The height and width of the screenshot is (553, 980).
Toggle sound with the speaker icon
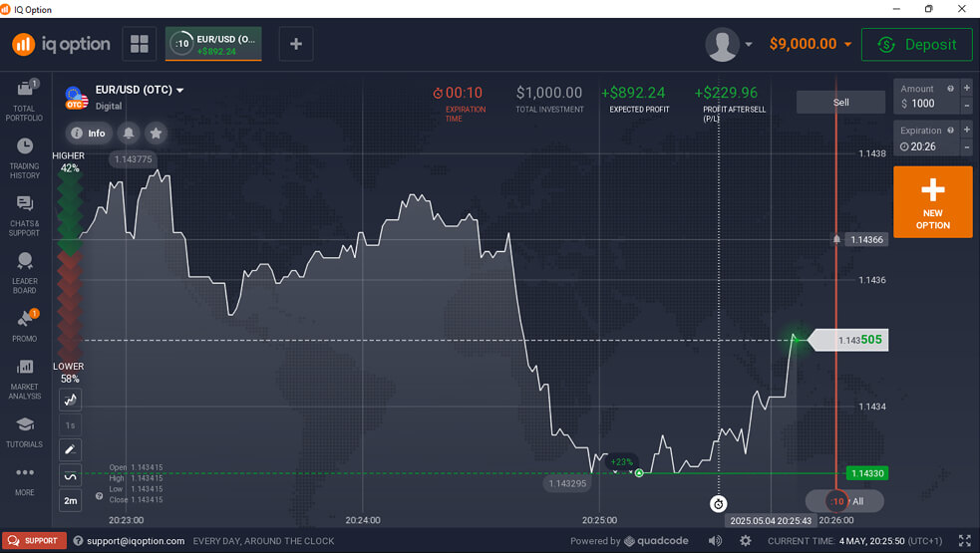(715, 540)
